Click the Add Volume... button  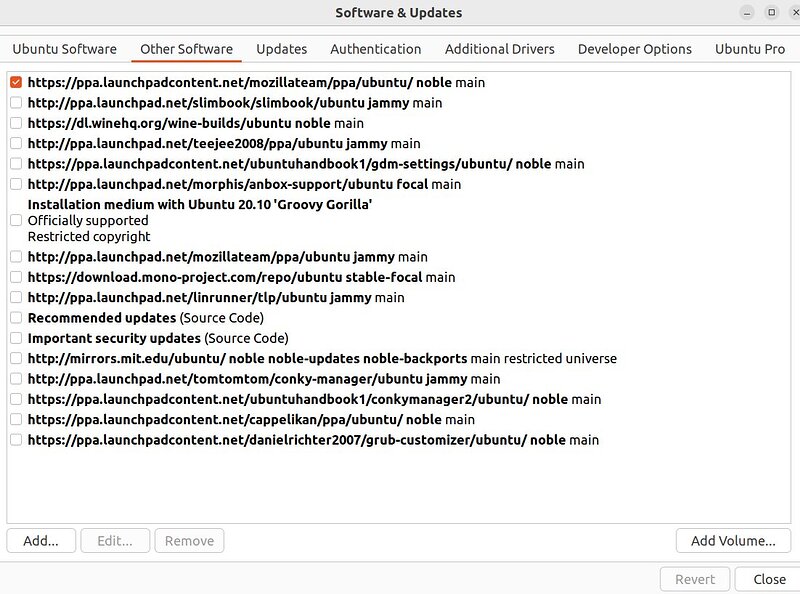(x=733, y=541)
